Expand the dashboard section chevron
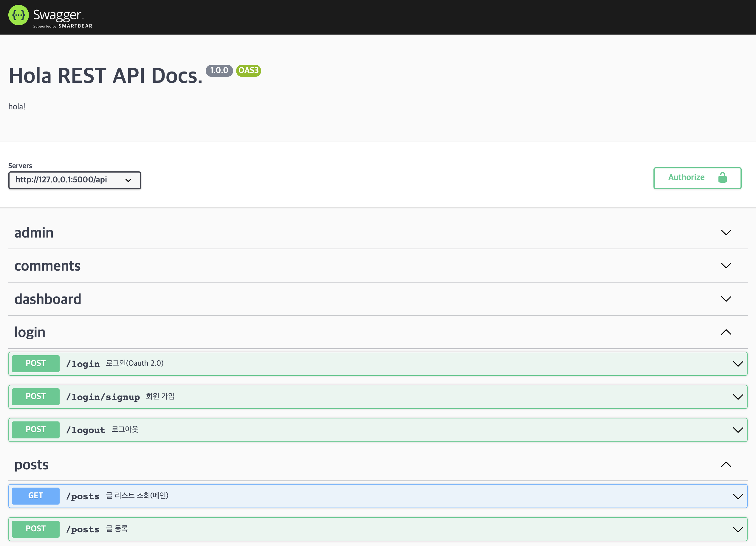Screen dimensions: 756x546 pos(726,299)
